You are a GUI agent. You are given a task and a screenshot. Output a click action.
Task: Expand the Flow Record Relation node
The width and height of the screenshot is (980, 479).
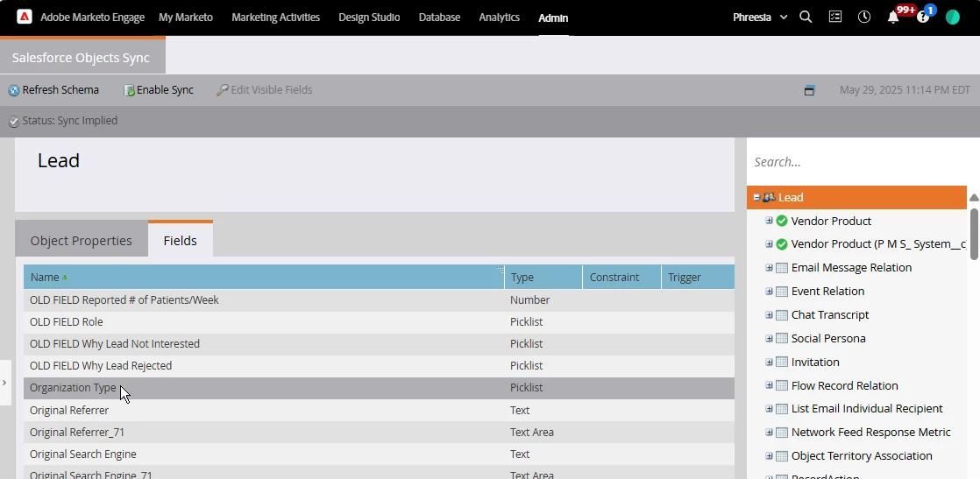pos(770,385)
